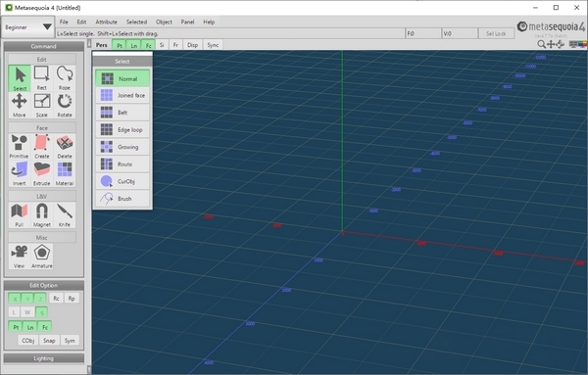Screen dimensions: 588x375
Task: Select the Create face tool
Action: (41, 147)
